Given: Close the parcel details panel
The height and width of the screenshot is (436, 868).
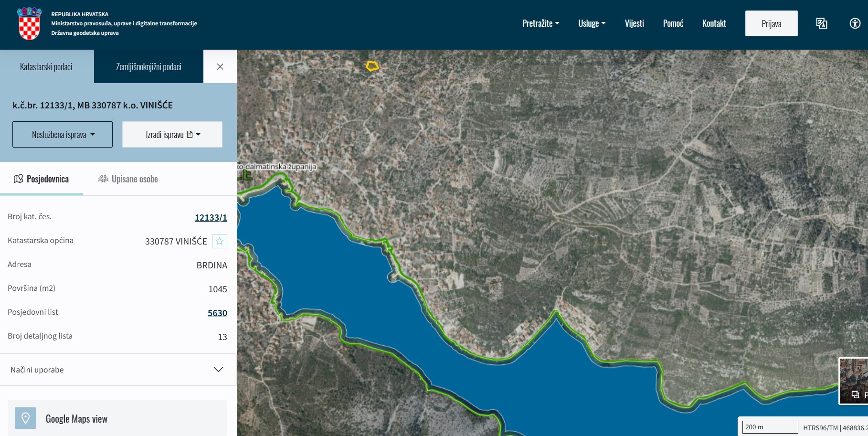Looking at the screenshot, I should pos(220,67).
